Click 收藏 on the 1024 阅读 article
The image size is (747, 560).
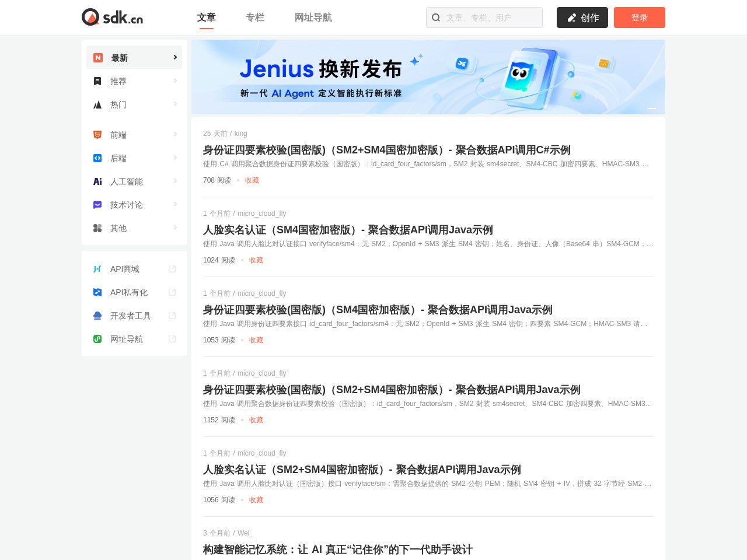pos(256,260)
